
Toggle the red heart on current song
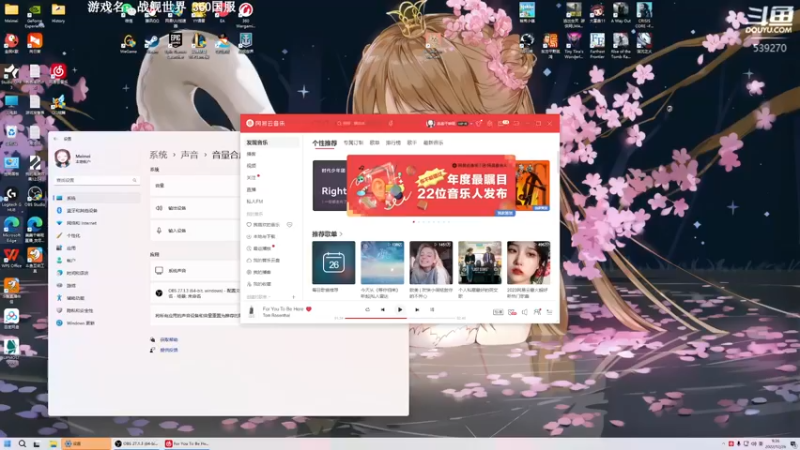click(x=309, y=309)
